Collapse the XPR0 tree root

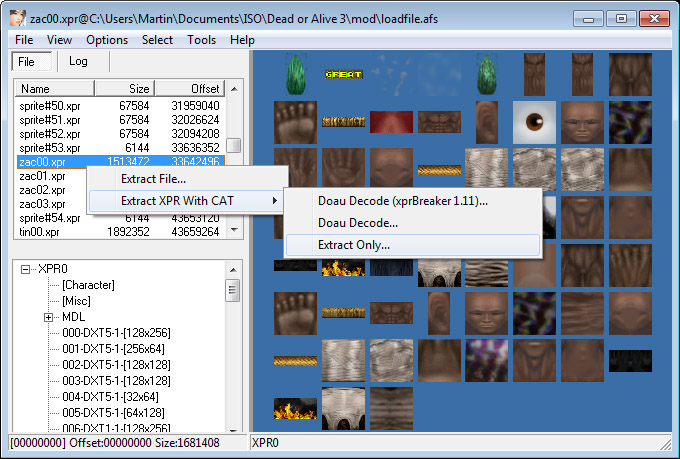(26, 269)
